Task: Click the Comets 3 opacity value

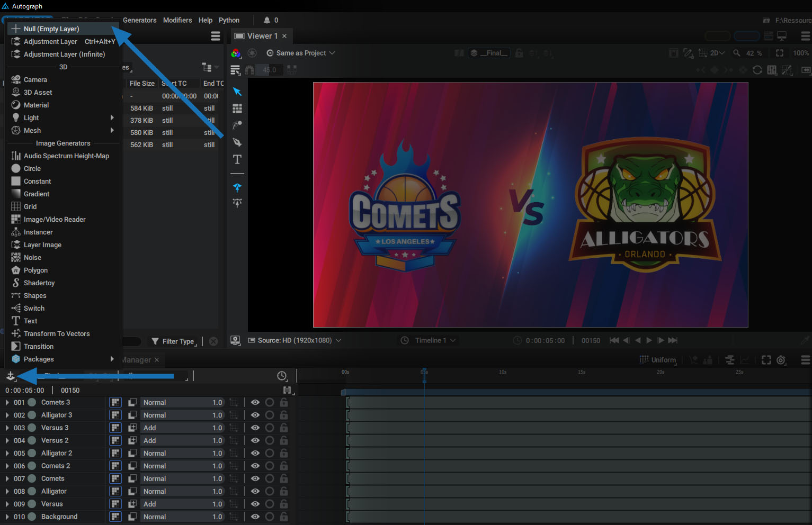Action: click(x=217, y=402)
